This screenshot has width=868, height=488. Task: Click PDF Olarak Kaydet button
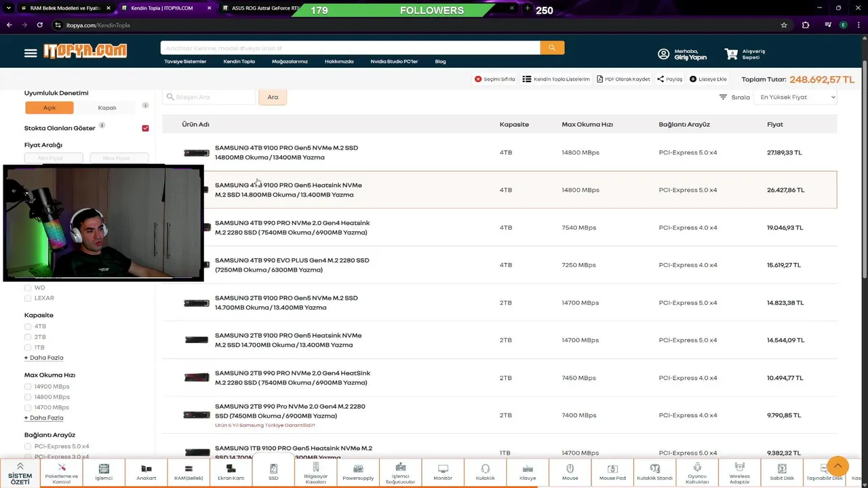pos(623,79)
